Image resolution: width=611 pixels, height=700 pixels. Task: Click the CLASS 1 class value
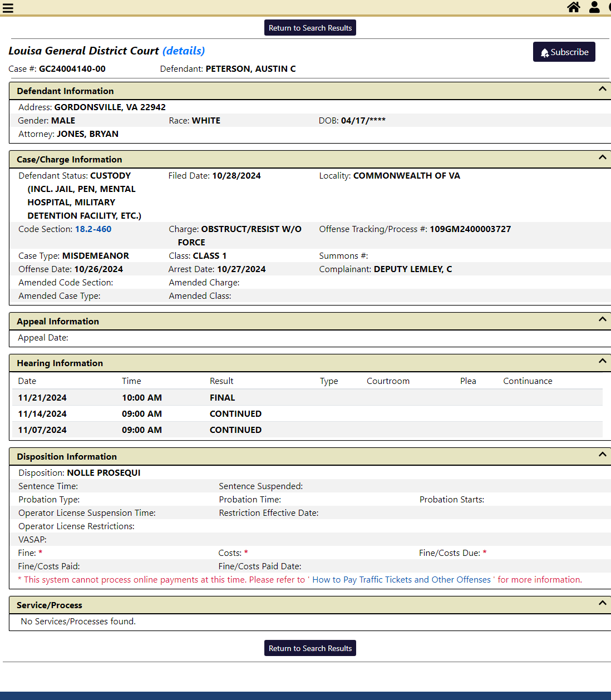(x=209, y=256)
